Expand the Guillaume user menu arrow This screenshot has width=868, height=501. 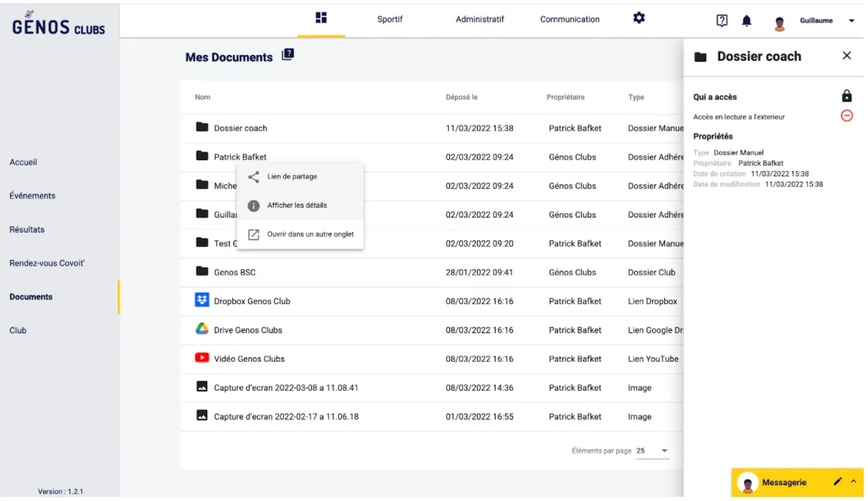[x=852, y=21]
